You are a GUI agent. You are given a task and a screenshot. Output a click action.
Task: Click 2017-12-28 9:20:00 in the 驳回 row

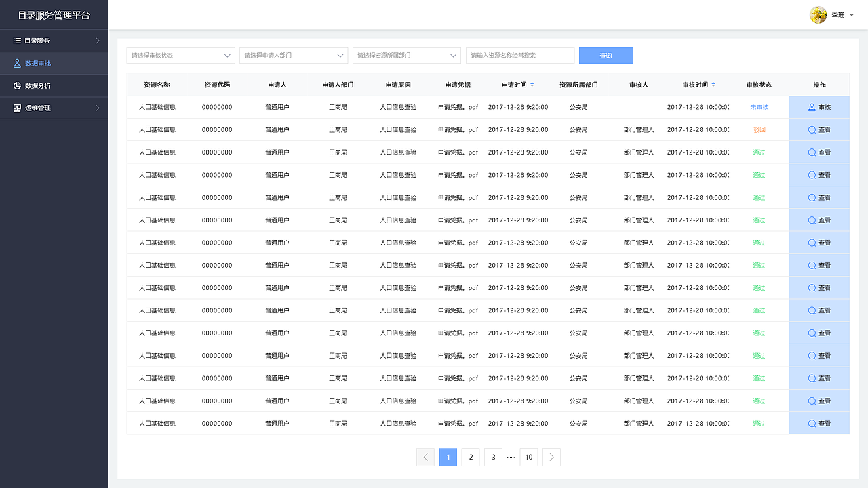pyautogui.click(x=518, y=129)
